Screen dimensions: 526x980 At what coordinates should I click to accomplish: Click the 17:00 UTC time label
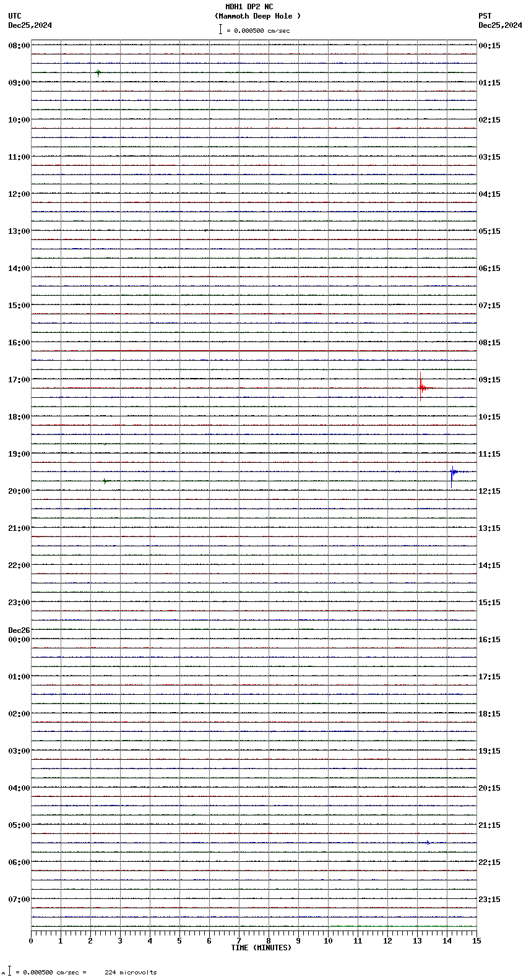(x=19, y=380)
